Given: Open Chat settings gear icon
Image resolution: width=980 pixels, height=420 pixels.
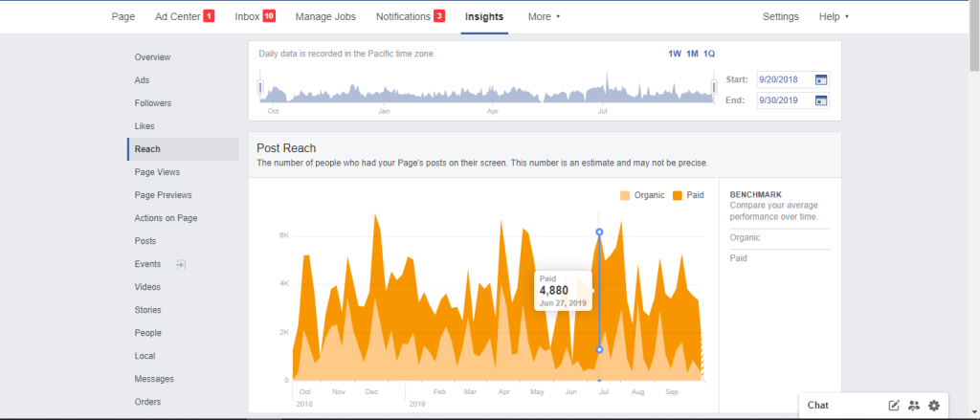Looking at the screenshot, I should coord(934,406).
